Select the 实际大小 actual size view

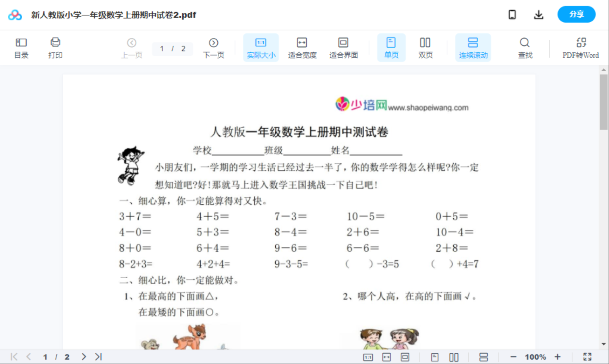261,47
